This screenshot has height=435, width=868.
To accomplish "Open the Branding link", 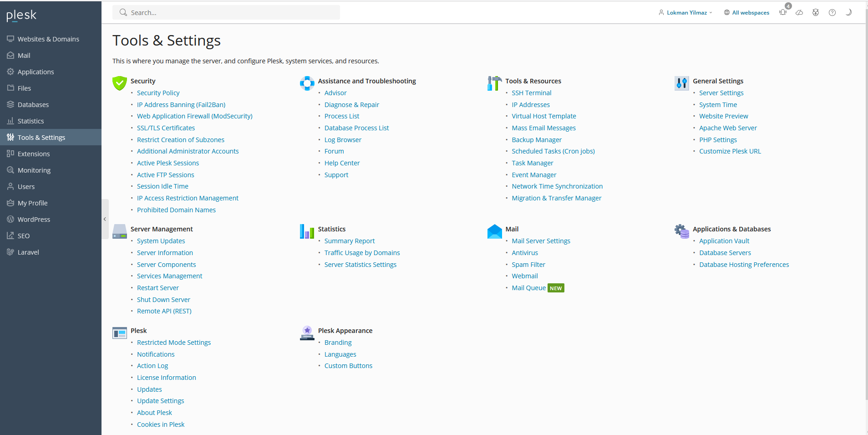I will click(338, 343).
